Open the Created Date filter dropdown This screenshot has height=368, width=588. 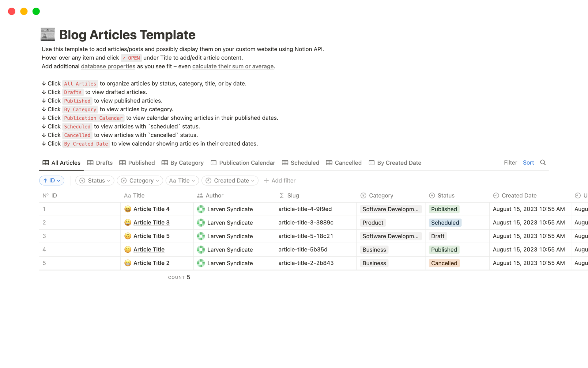click(x=230, y=181)
